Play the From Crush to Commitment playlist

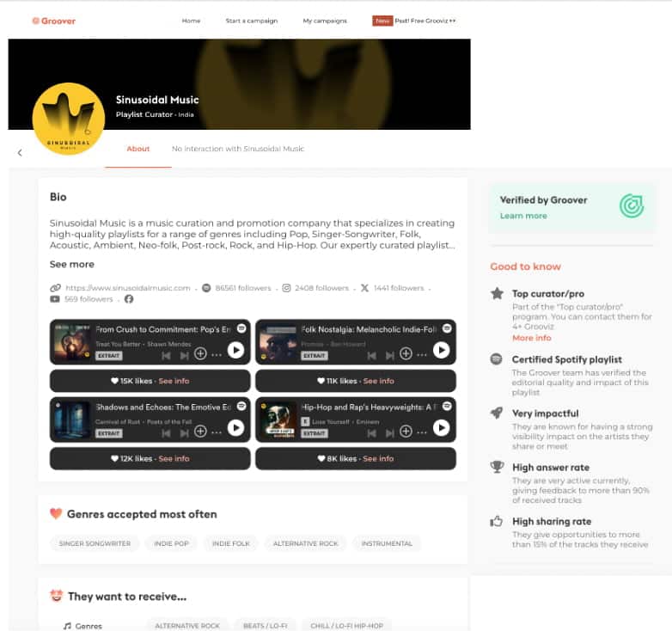[x=235, y=350]
